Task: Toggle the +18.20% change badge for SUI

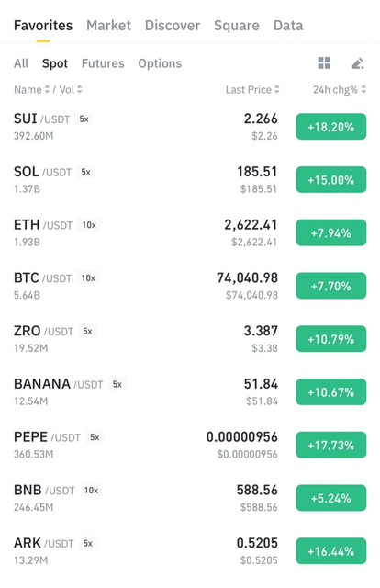Action: click(x=331, y=127)
